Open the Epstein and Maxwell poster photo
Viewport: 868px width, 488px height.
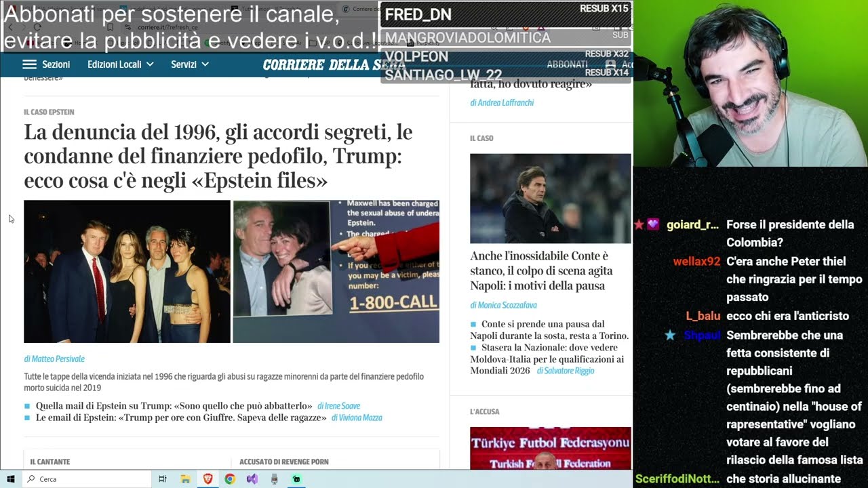tap(336, 271)
